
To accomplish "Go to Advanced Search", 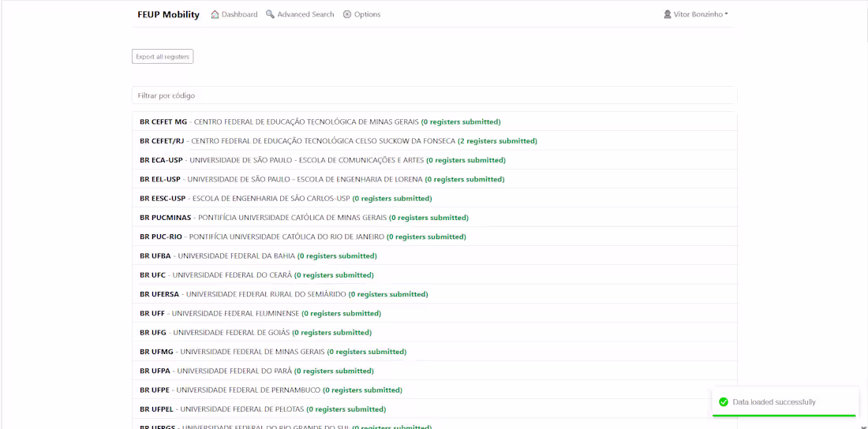I will (300, 14).
